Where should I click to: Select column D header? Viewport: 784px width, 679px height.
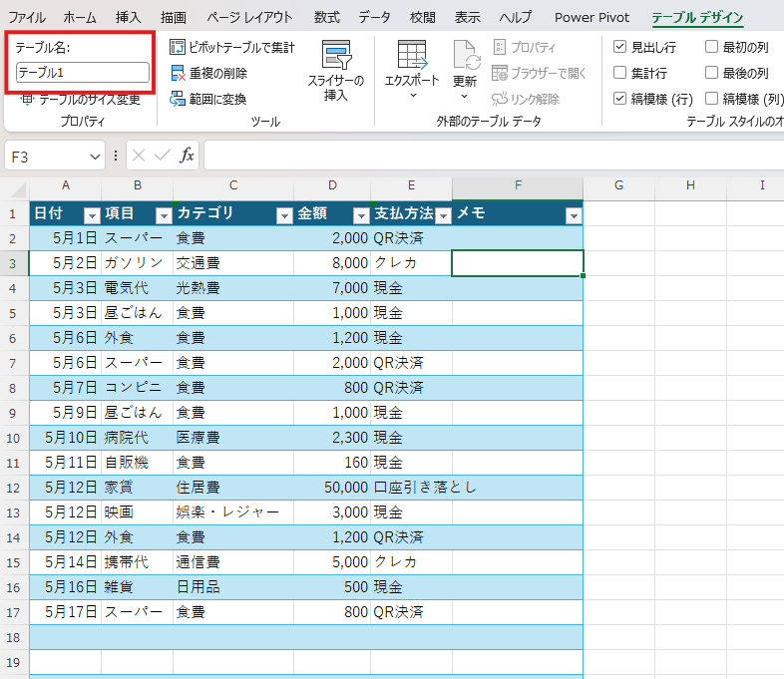pos(332,185)
